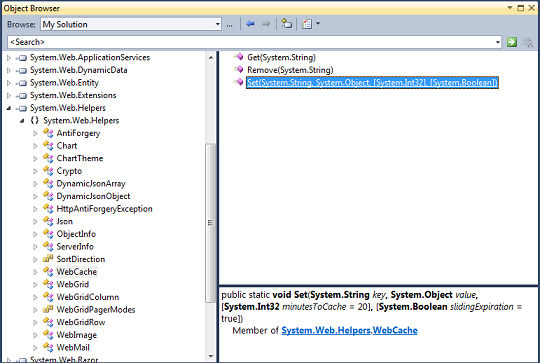Select WebGridColumn in the tree
Viewport: 540px width, 363px height.
click(x=88, y=297)
